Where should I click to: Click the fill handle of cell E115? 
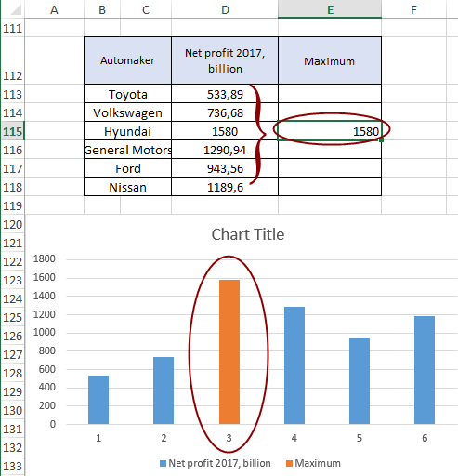pyautogui.click(x=381, y=140)
